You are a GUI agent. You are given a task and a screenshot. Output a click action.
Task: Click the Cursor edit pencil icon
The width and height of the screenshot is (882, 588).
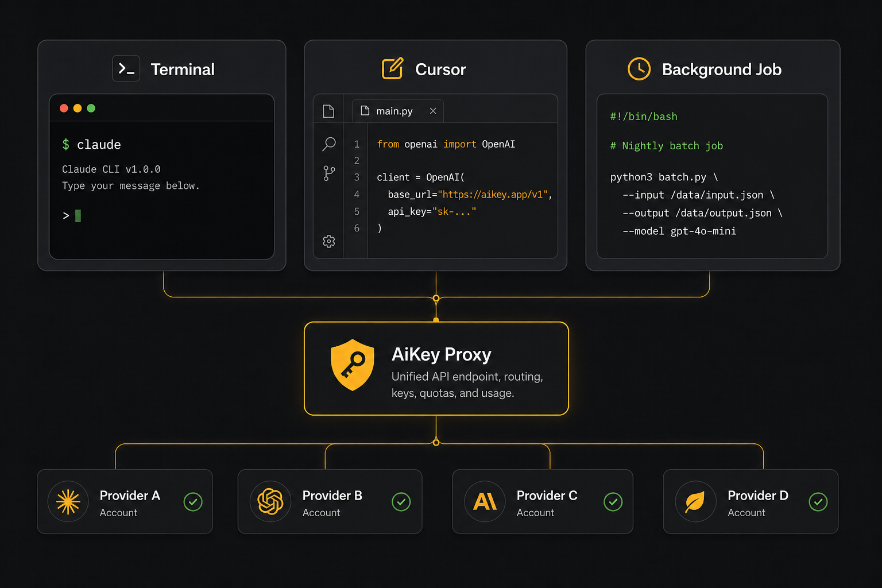point(393,68)
